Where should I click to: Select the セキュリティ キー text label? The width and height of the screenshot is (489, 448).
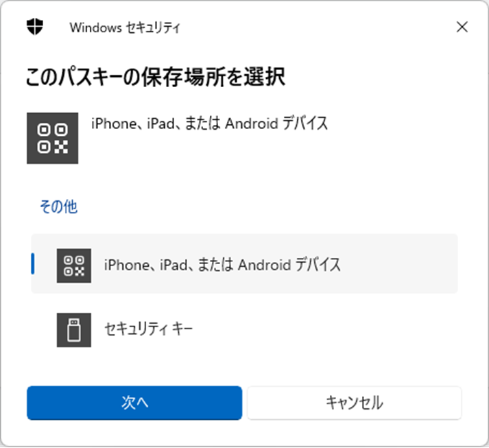click(148, 329)
